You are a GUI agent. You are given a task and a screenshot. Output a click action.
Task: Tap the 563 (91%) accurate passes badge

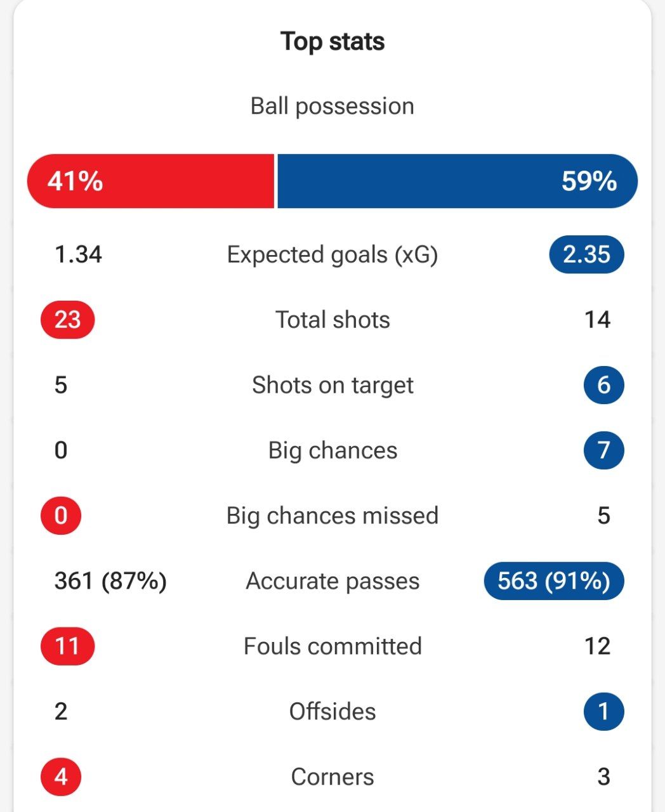pyautogui.click(x=554, y=581)
